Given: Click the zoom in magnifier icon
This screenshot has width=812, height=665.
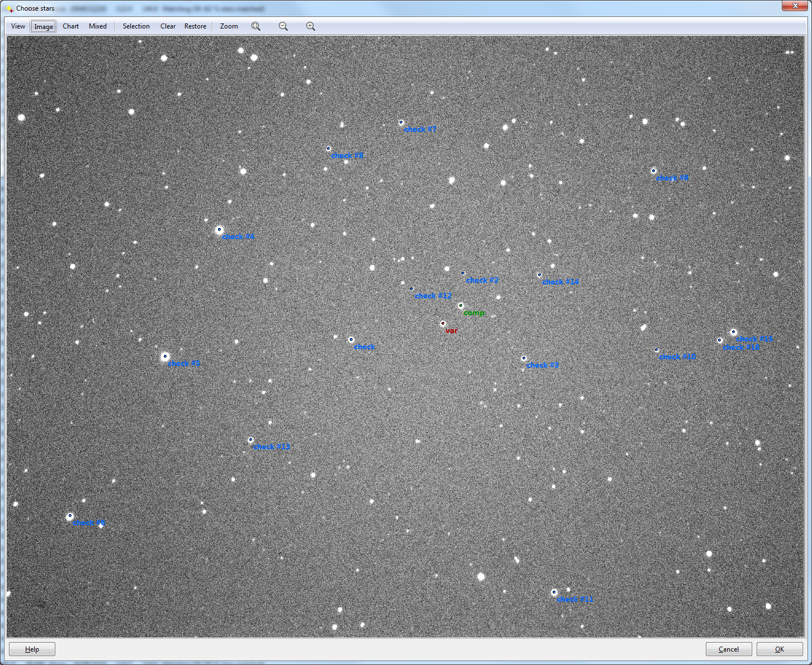Looking at the screenshot, I should click(x=311, y=26).
